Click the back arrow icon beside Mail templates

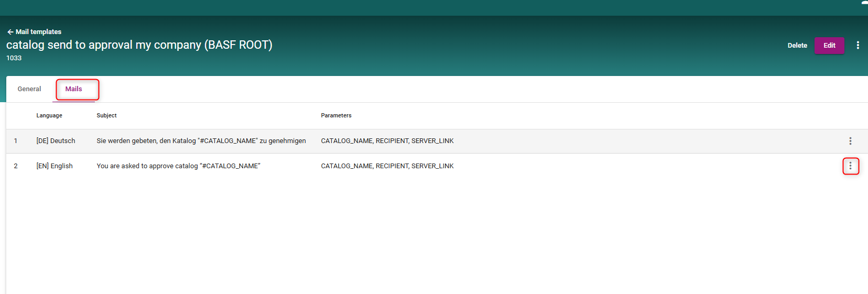click(10, 32)
